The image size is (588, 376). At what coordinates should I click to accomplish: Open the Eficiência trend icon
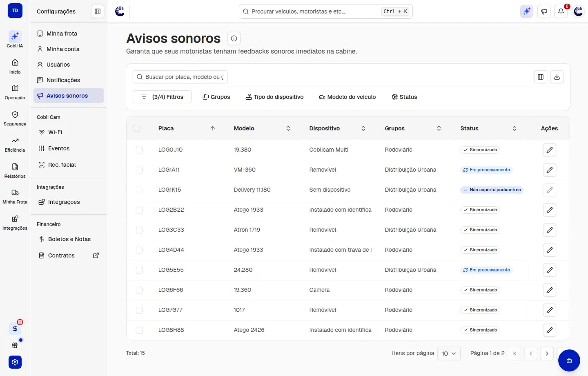(15, 144)
